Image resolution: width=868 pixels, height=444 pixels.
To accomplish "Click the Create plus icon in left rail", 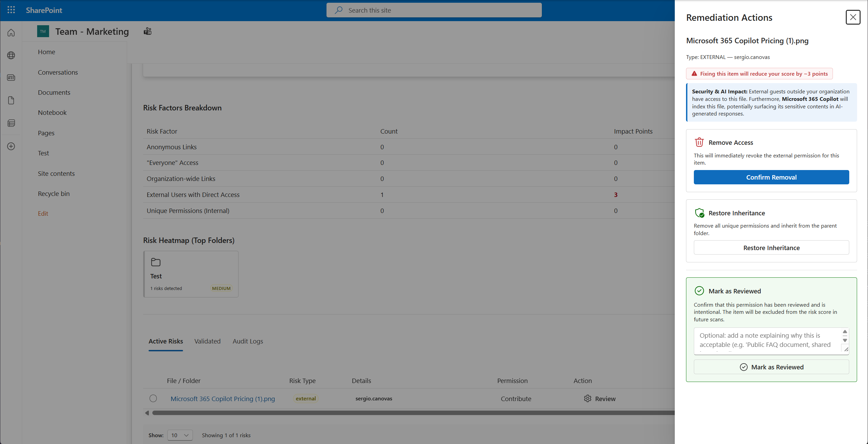I will (11, 146).
